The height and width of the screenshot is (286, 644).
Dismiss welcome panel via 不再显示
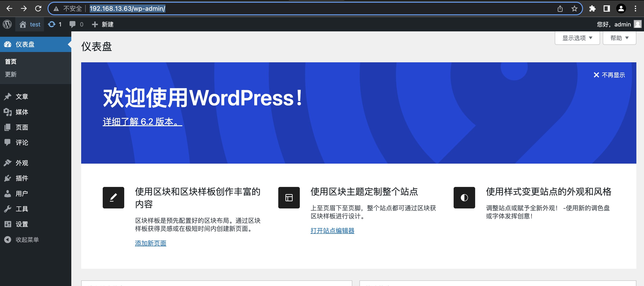point(609,75)
